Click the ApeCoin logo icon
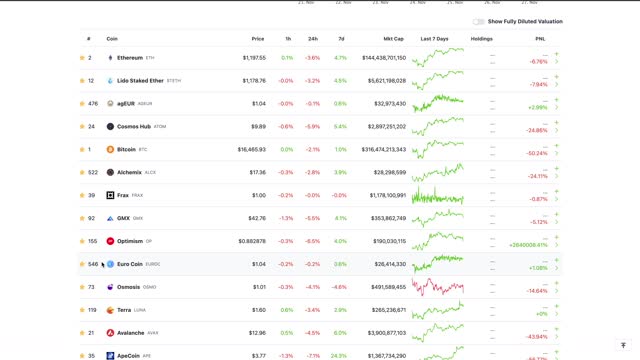The image size is (640, 360). 110,356
